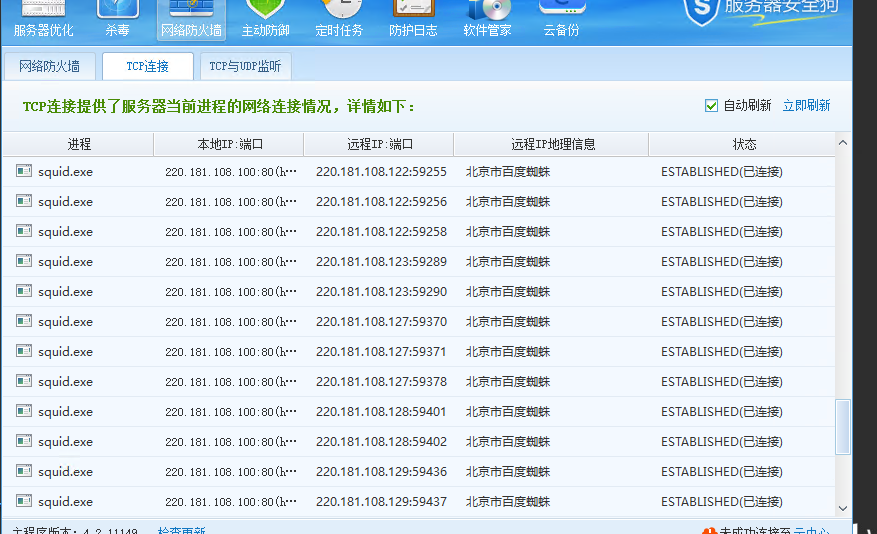Click local IP cell in port 59258 row
Screen dimensions: 877x534
pyautogui.click(x=230, y=231)
